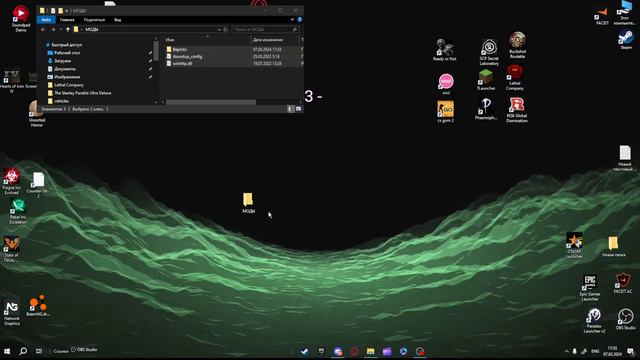
Task: Focus the search МОДЫ field
Action: 265,29
